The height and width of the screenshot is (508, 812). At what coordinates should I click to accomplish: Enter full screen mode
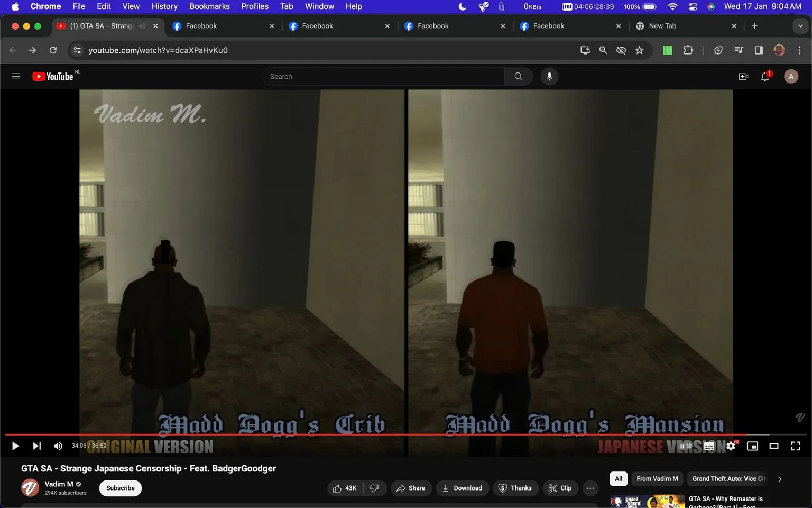(x=796, y=446)
